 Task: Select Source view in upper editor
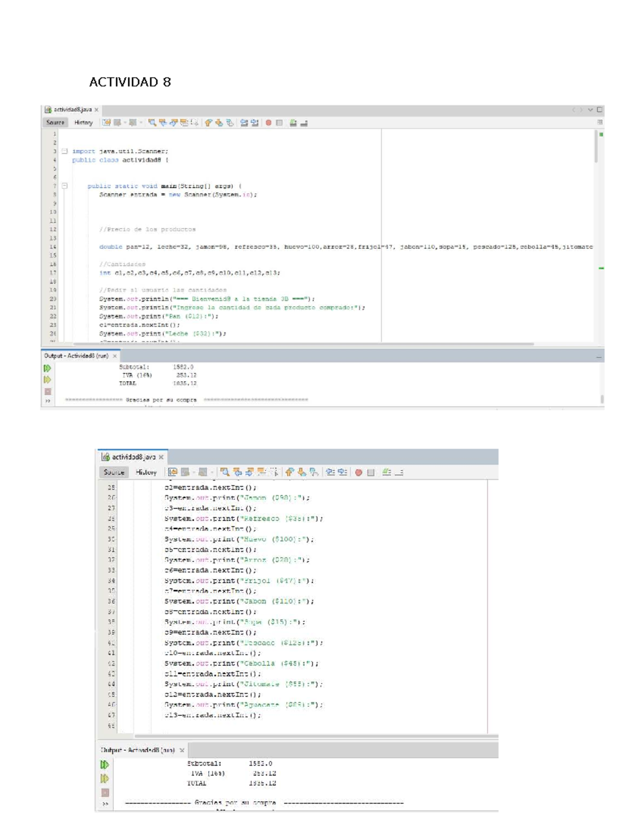point(55,122)
